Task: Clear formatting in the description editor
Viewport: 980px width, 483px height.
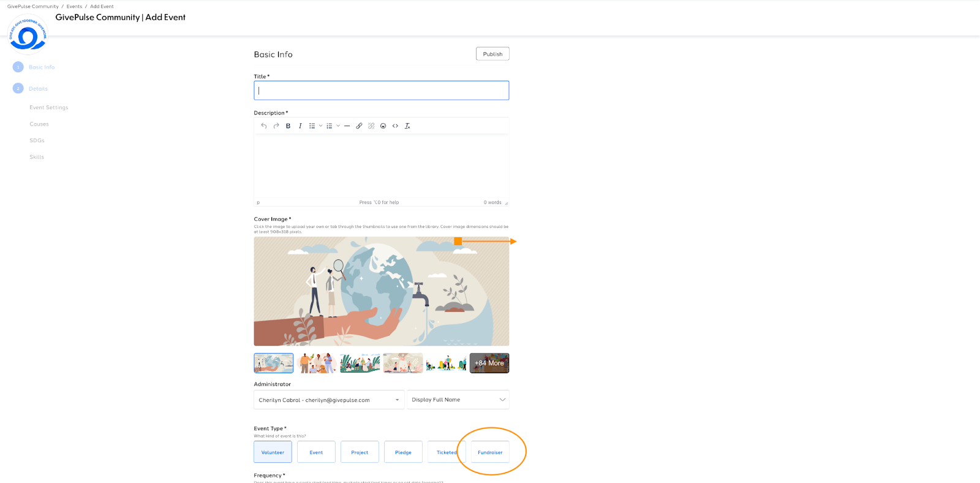Action: 407,126
